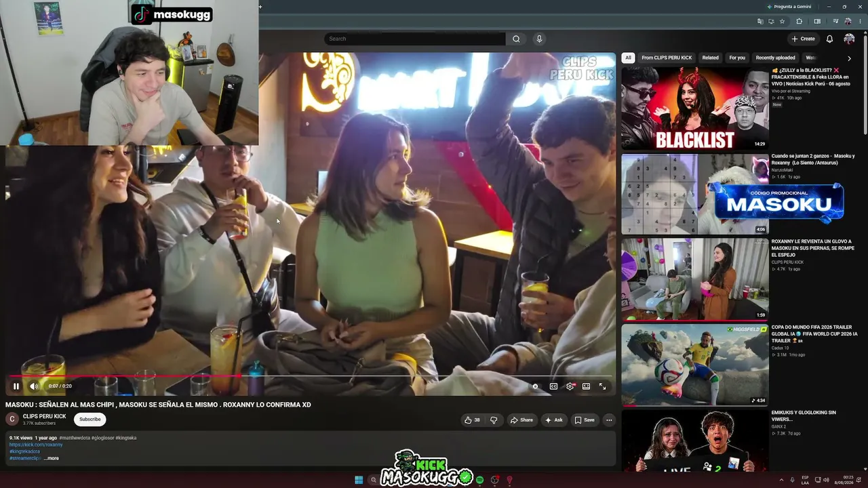The width and height of the screenshot is (868, 488).
Task: Open the #kingtekadora hashtag
Action: [24, 451]
